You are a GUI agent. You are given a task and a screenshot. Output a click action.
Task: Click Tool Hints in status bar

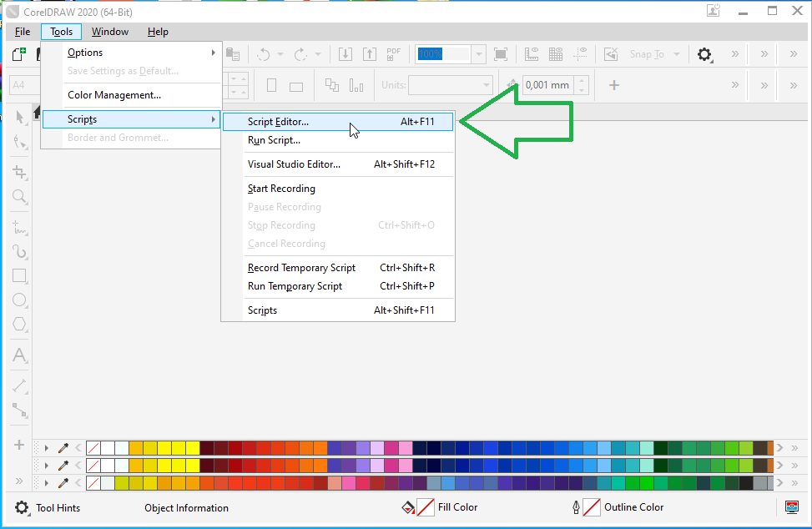click(58, 508)
